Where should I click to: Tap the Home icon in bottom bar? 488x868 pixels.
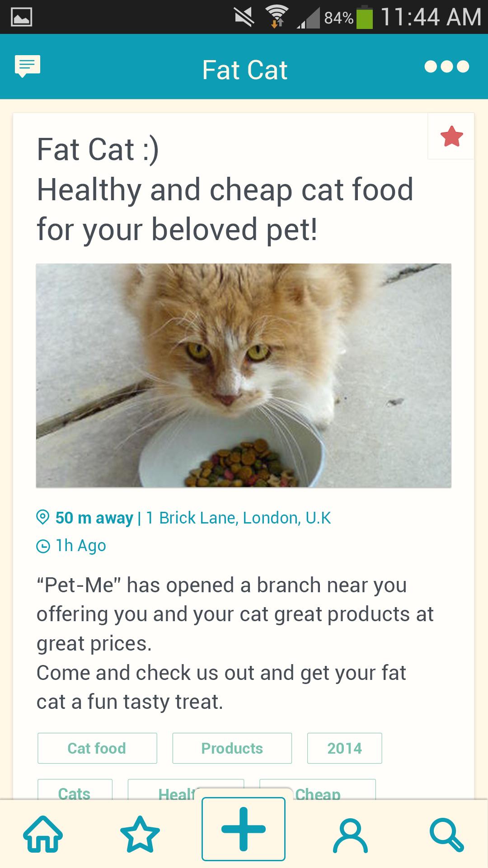(43, 834)
